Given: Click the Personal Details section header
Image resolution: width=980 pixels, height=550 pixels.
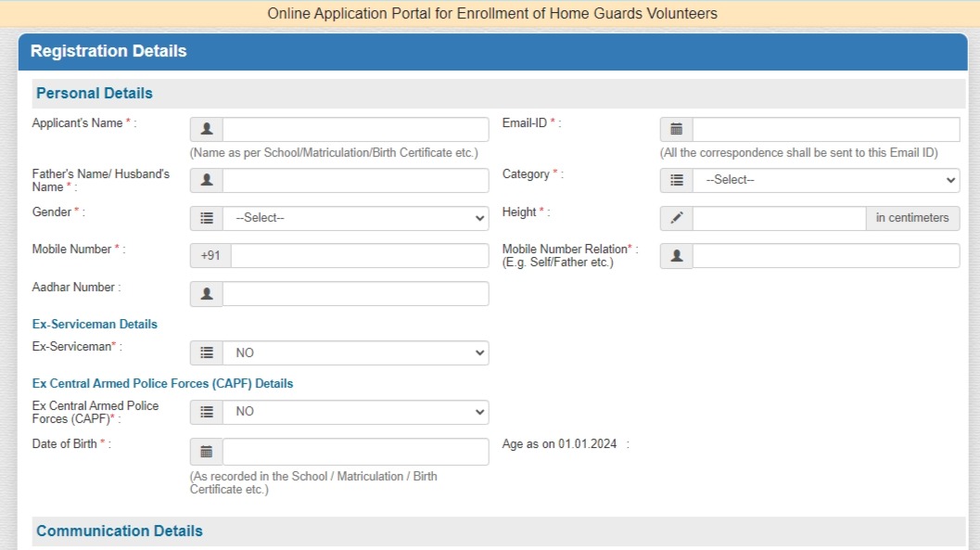Looking at the screenshot, I should coord(94,93).
